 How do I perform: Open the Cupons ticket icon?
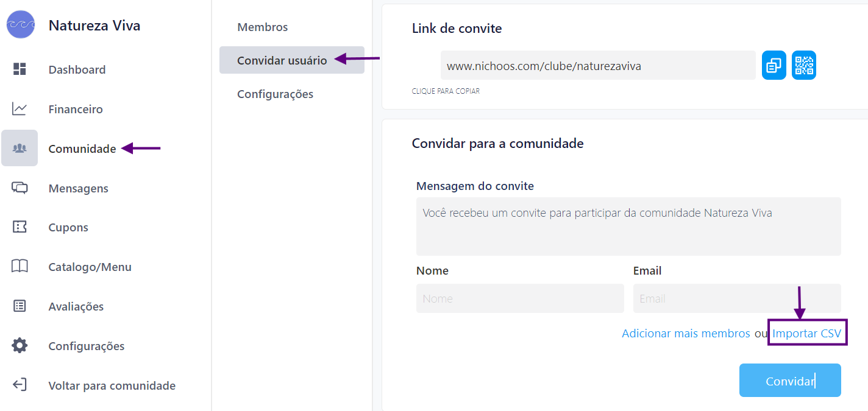pyautogui.click(x=20, y=227)
